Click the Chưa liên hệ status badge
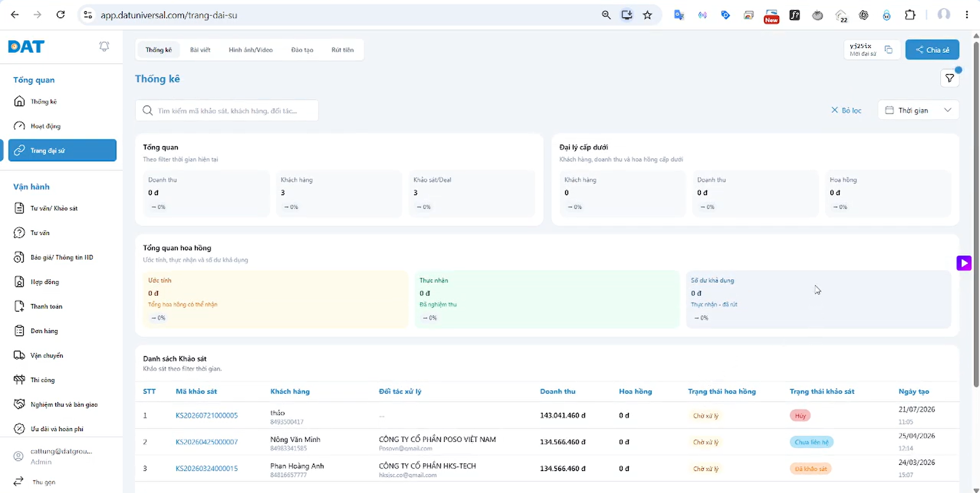Screen dimensions: 980x493 (x=811, y=442)
